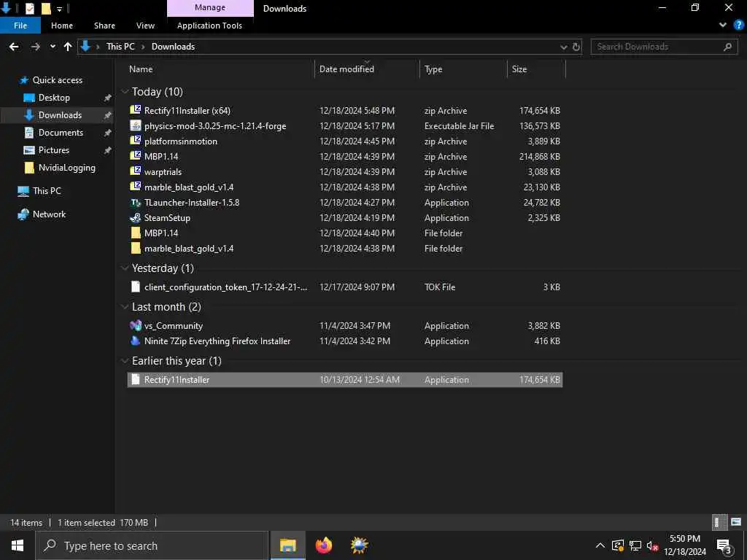Screen dimensions: 747x560
Task: Select the physics-mod jar file icon
Action: [x=136, y=125]
